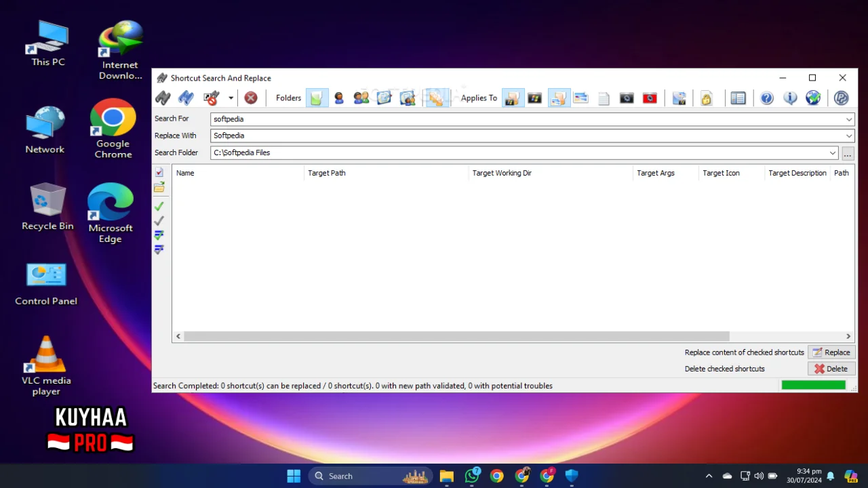The image size is (868, 488).
Task: Open the dropdown arrow beside binoculars icons
Action: tap(231, 98)
